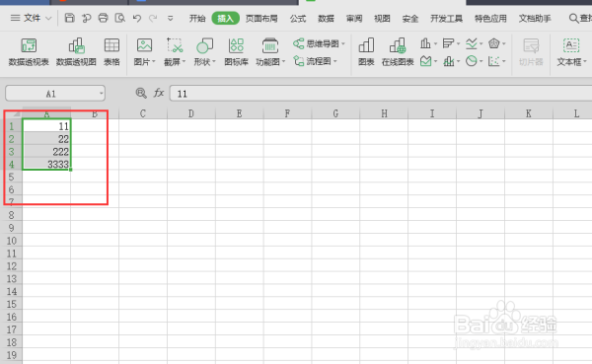Select column D by its header
The image size is (592, 364).
(191, 113)
